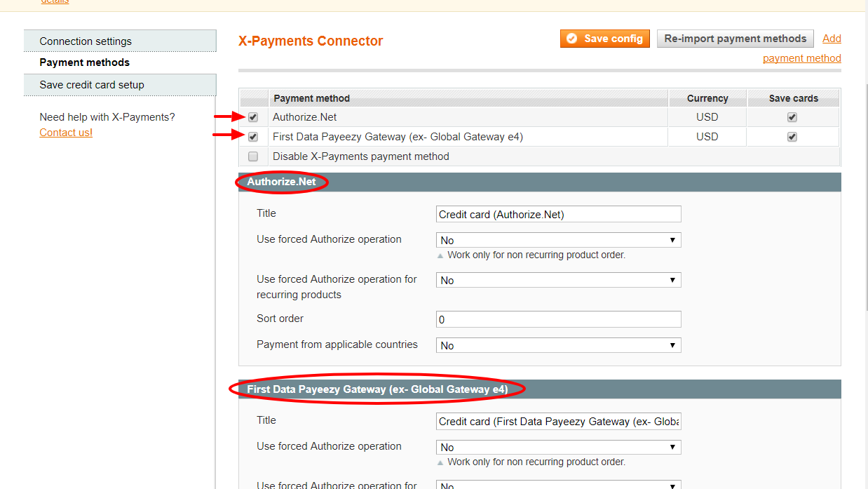Click Payment method column header
The width and height of the screenshot is (868, 489).
pyautogui.click(x=468, y=98)
